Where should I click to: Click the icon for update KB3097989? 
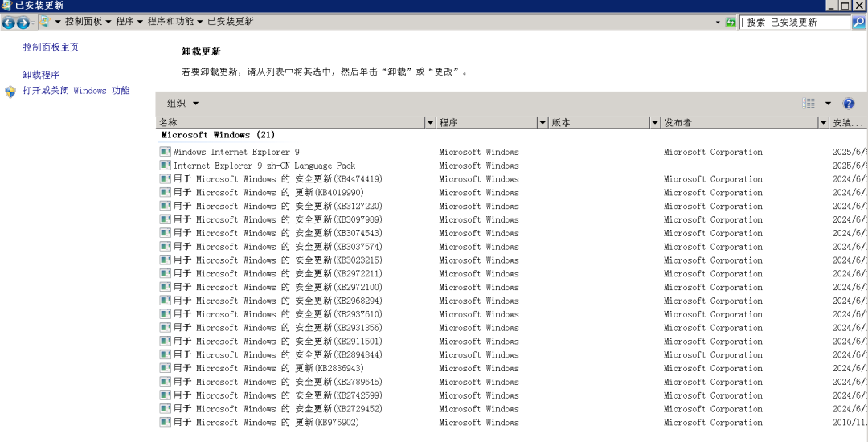click(165, 219)
